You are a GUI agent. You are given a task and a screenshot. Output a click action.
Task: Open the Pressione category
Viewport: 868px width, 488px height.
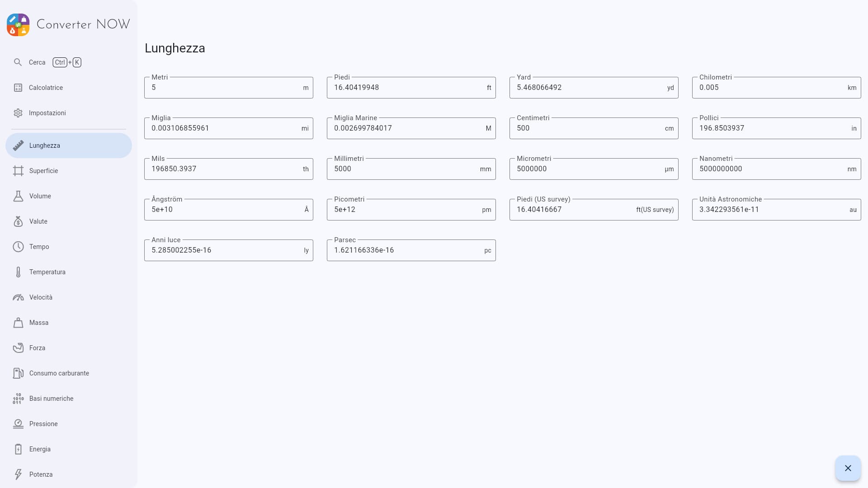tap(43, 424)
